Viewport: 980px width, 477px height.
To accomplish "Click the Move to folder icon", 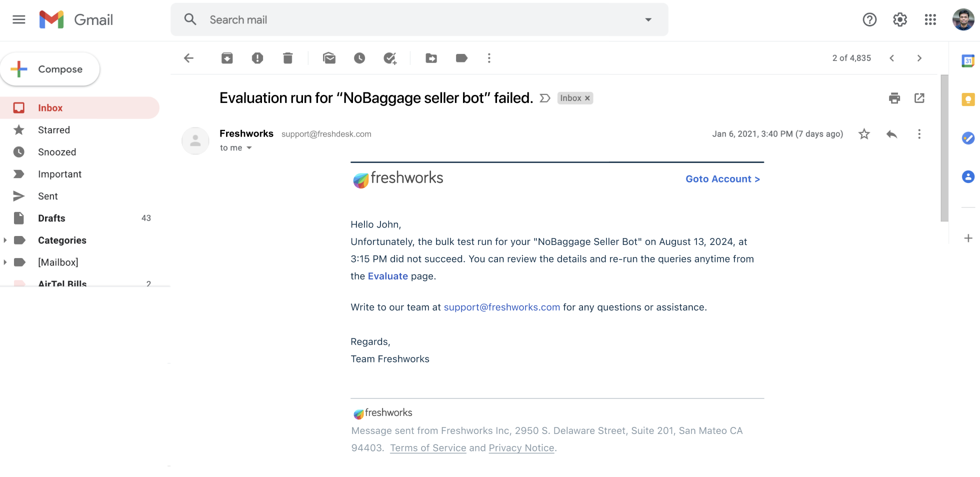I will click(431, 58).
